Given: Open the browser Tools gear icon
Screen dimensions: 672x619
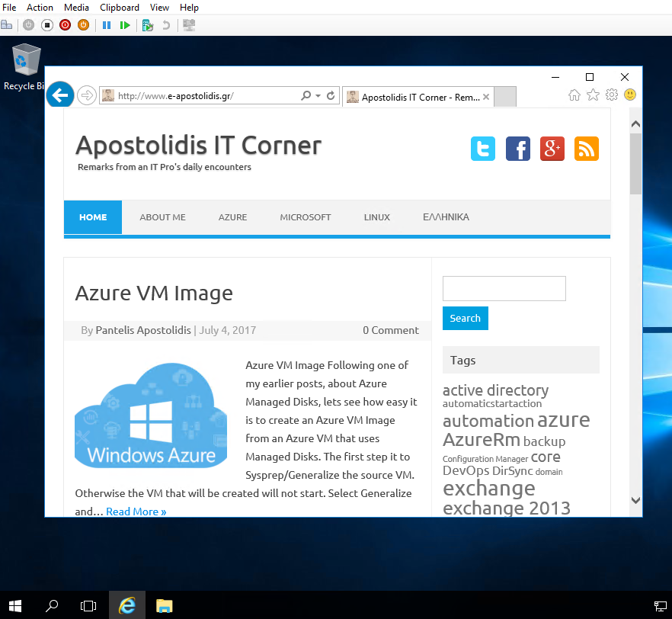Looking at the screenshot, I should (x=612, y=95).
